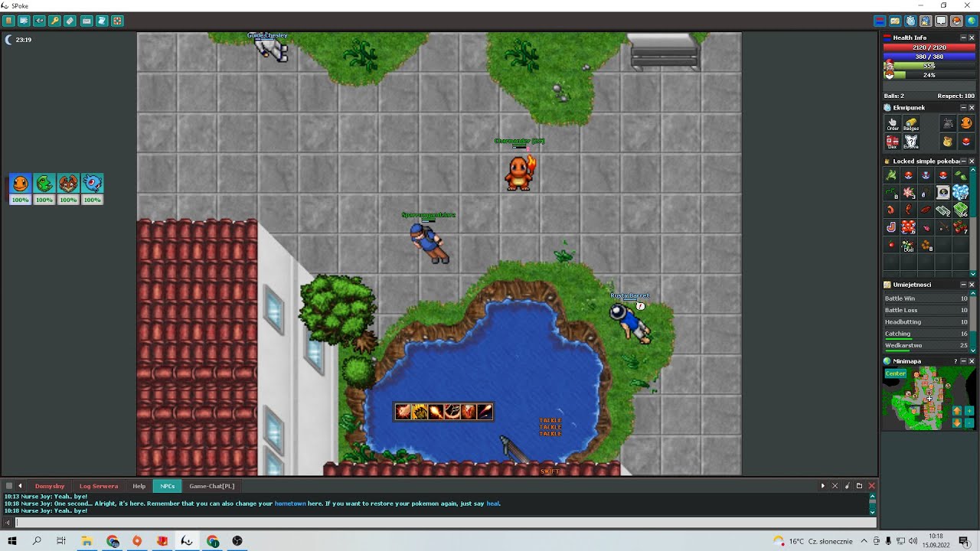This screenshot has height=551, width=980.
Task: Click the Wedkarstwo skill row
Action: tap(926, 346)
